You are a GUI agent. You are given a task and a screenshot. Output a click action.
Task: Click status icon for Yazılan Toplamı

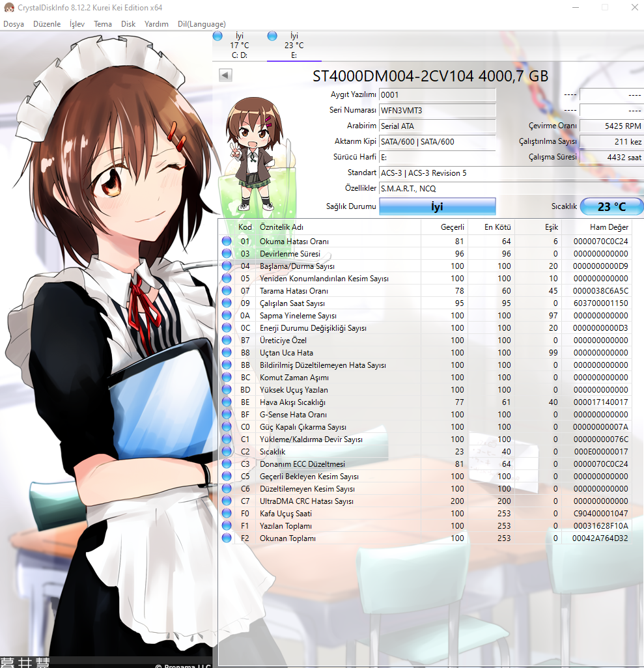tap(227, 525)
